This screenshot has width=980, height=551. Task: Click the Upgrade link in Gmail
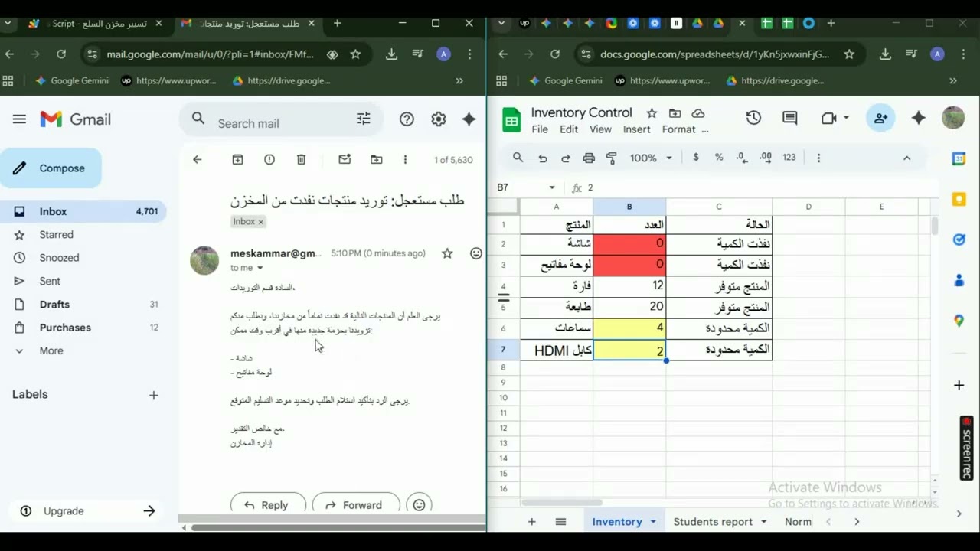click(x=64, y=511)
